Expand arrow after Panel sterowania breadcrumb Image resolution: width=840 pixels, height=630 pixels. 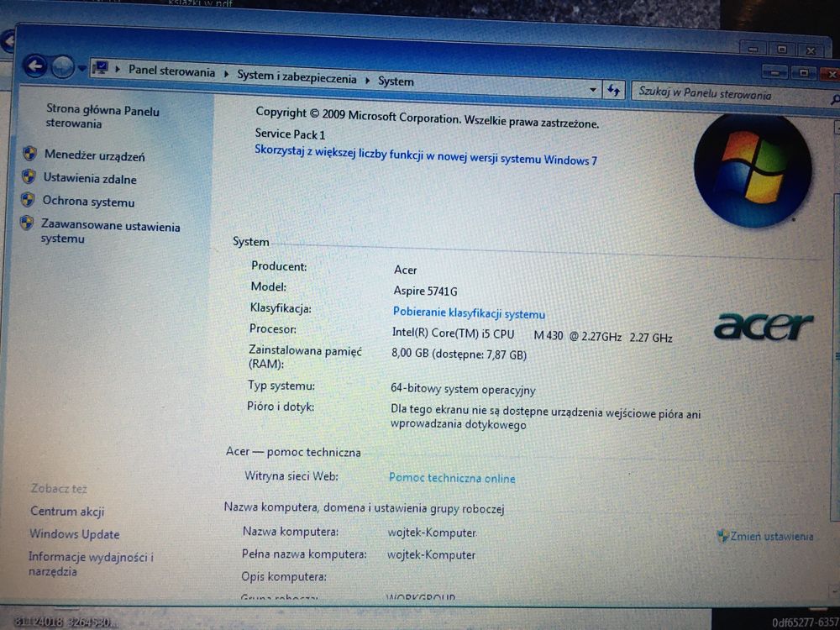pos(225,74)
